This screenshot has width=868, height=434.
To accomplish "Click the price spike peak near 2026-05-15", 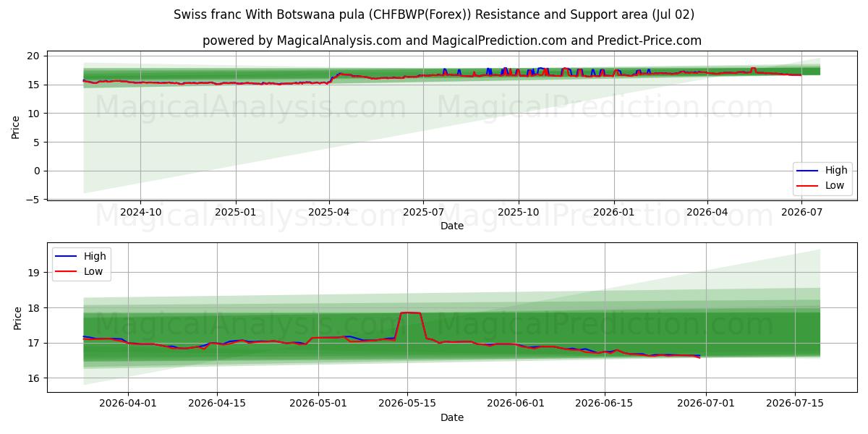I will pos(410,312).
